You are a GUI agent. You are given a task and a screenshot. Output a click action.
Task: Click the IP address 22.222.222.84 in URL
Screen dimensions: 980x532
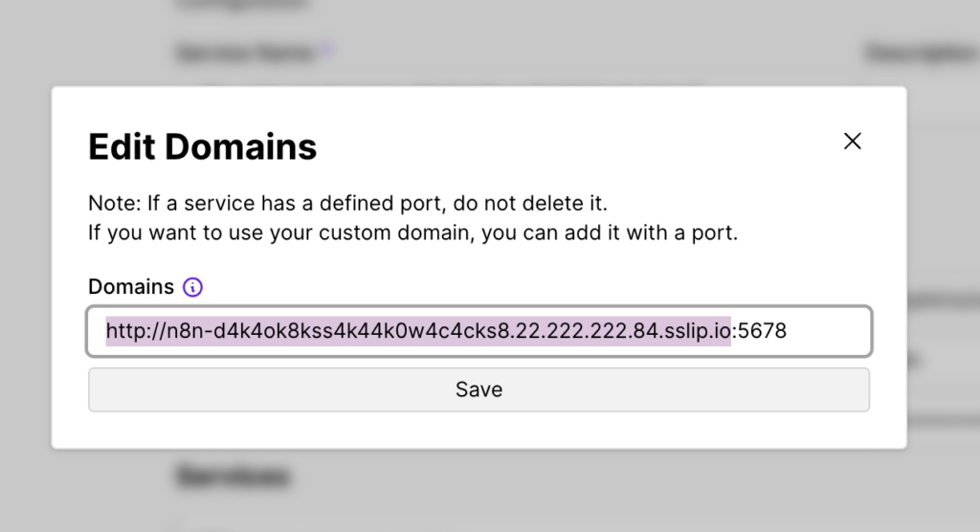(x=595, y=331)
